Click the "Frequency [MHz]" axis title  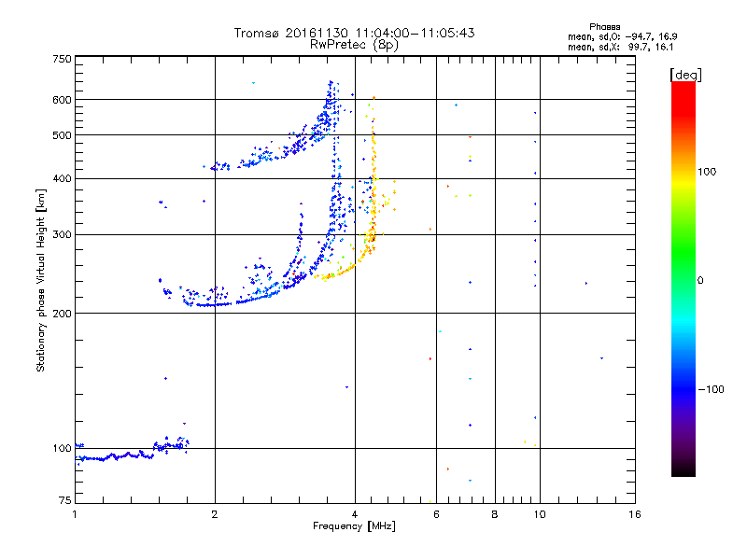click(354, 526)
